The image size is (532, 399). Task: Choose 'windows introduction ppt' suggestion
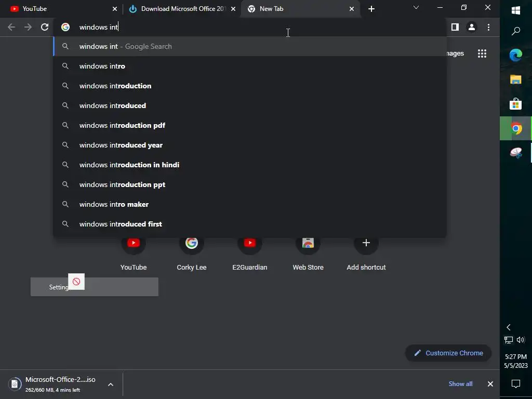pyautogui.click(x=250, y=184)
